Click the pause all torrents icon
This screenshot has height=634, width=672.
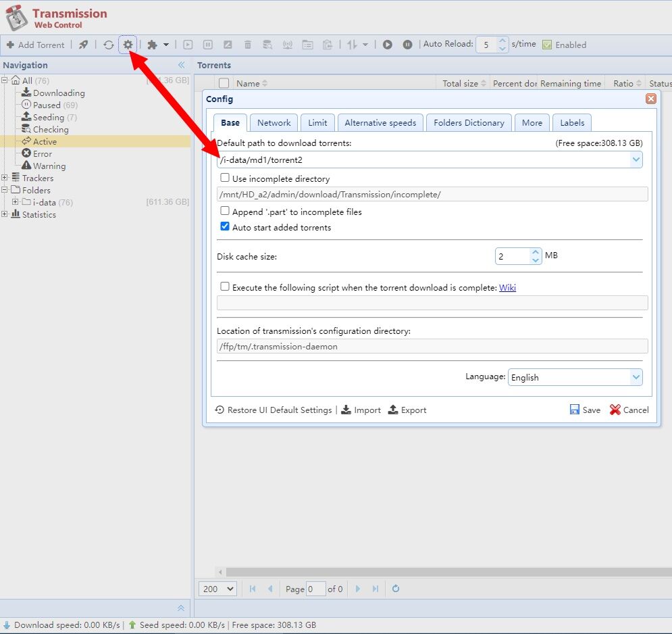point(407,45)
